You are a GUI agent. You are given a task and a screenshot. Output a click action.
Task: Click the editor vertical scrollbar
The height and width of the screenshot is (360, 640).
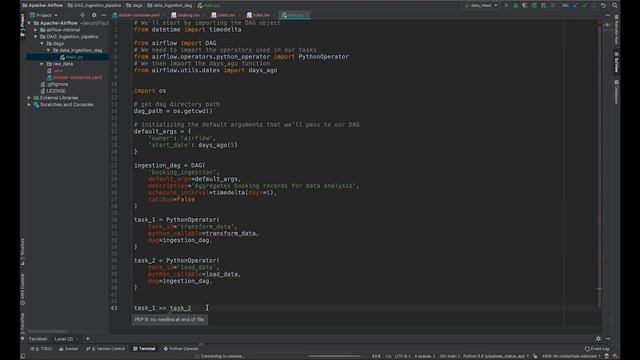pyautogui.click(x=600, y=163)
